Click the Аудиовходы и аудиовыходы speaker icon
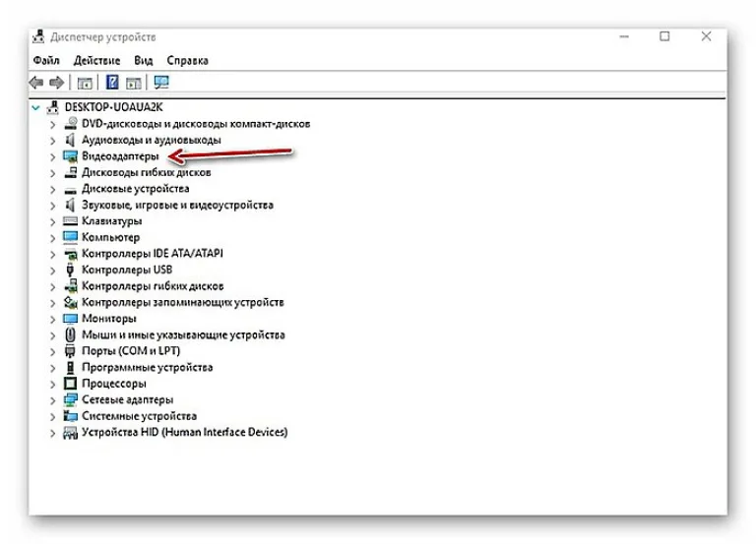The height and width of the screenshot is (544, 756). point(71,140)
